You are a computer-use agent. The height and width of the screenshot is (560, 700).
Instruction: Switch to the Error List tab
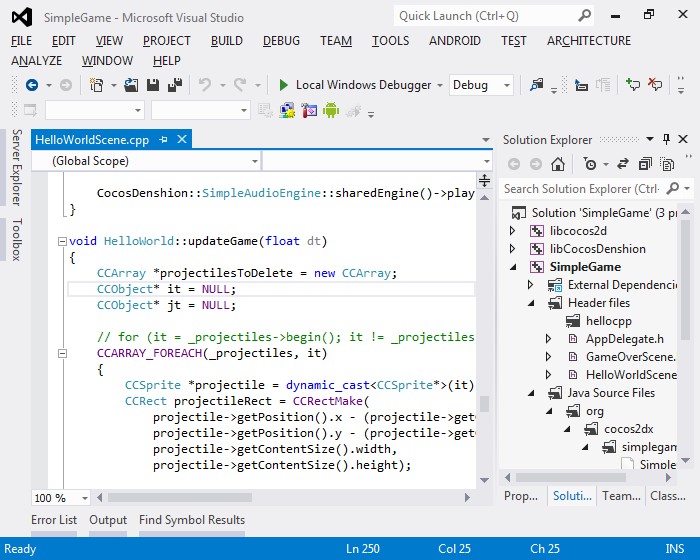(54, 520)
